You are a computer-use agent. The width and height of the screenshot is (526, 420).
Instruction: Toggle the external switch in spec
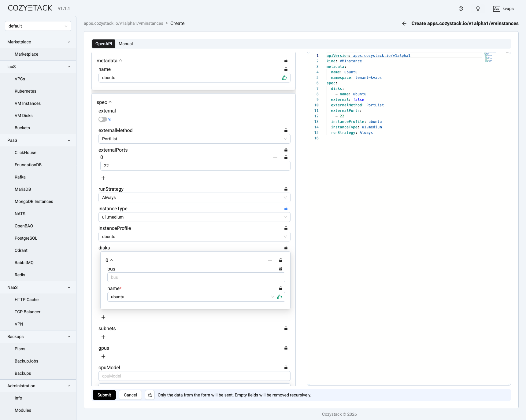[x=102, y=119]
